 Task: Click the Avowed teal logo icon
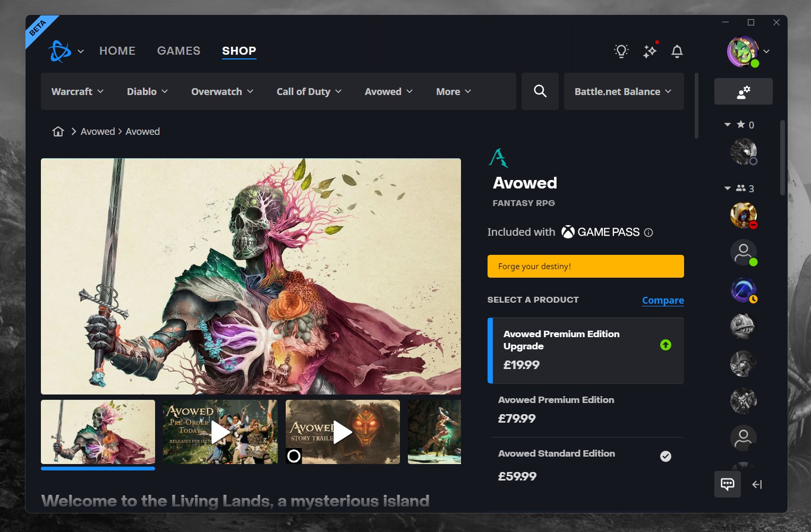coord(498,158)
